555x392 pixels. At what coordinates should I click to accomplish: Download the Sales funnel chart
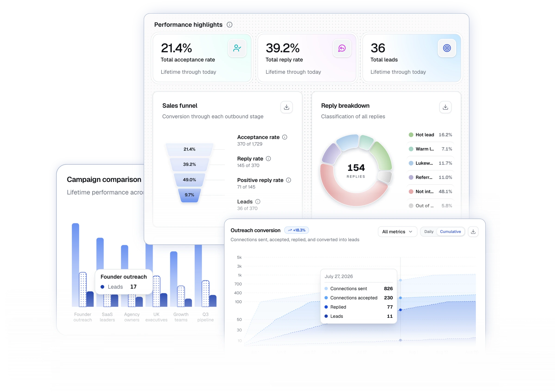(287, 107)
